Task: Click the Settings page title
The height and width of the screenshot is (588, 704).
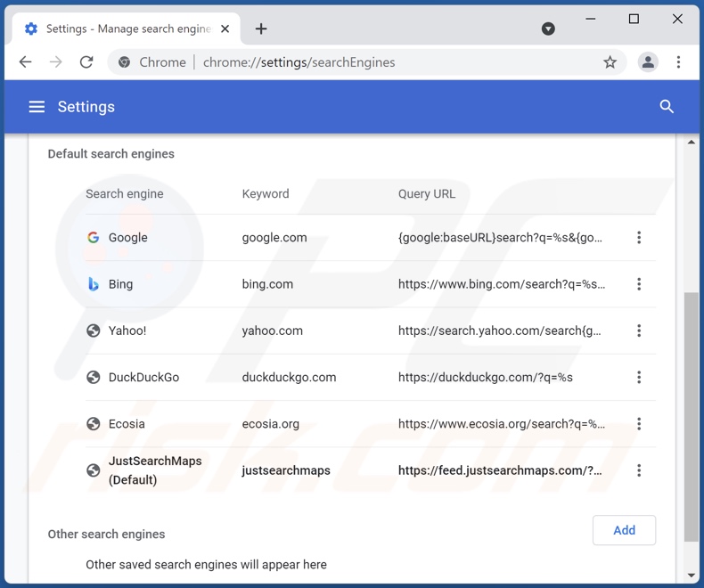Action: (x=86, y=107)
